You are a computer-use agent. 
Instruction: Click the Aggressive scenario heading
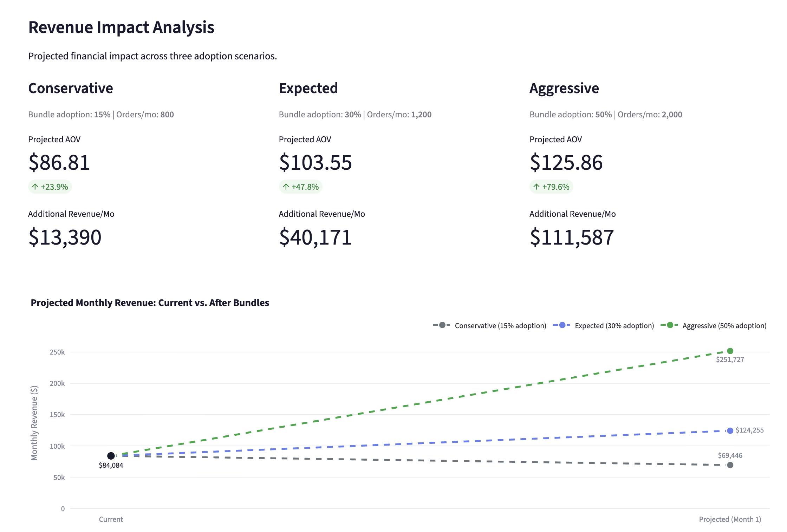(x=564, y=88)
